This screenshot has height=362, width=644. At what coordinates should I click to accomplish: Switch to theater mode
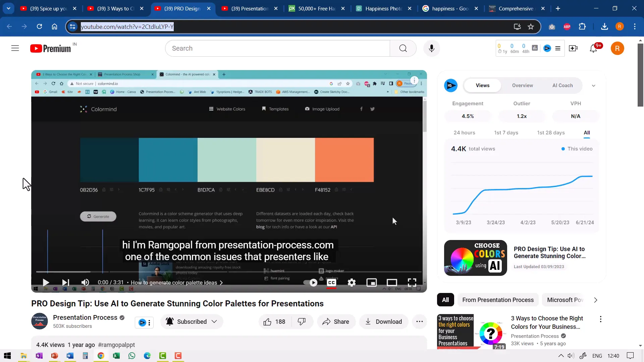tap(392, 283)
